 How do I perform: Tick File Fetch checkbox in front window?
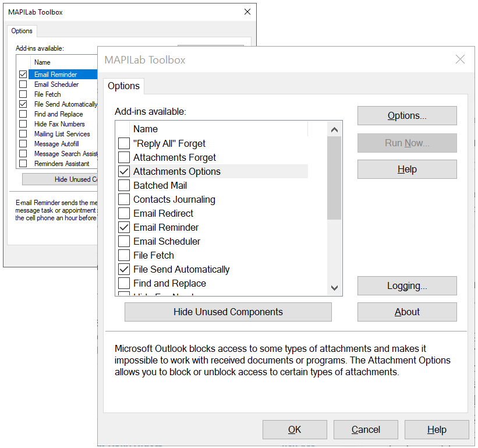pyautogui.click(x=124, y=256)
